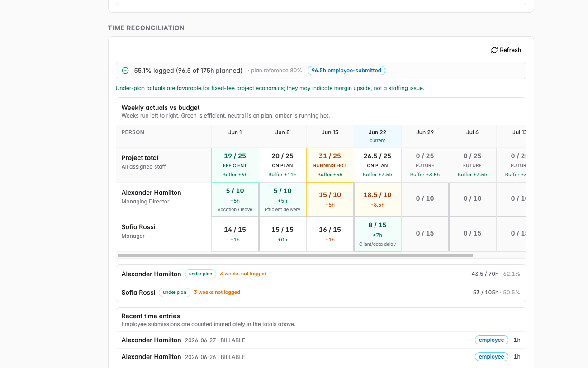588x368 pixels.
Task: Click the 55.1% logged summary text
Action: (188, 71)
